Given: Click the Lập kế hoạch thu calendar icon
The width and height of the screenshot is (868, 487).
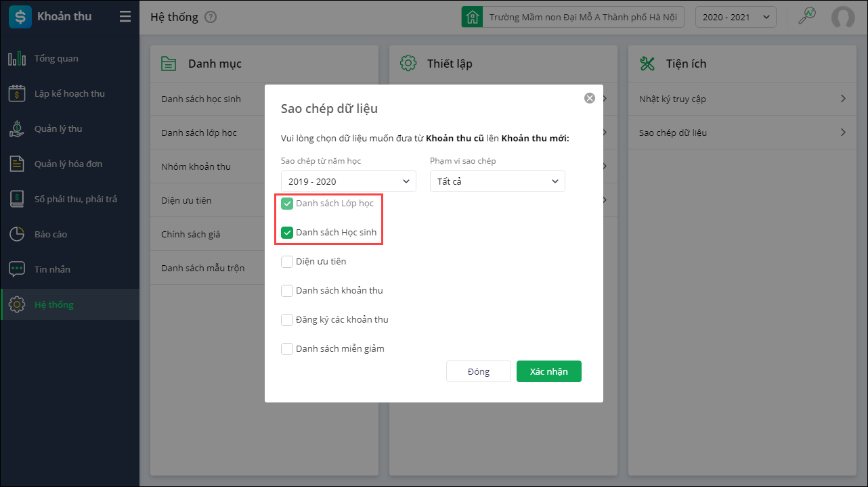Looking at the screenshot, I should (17, 94).
